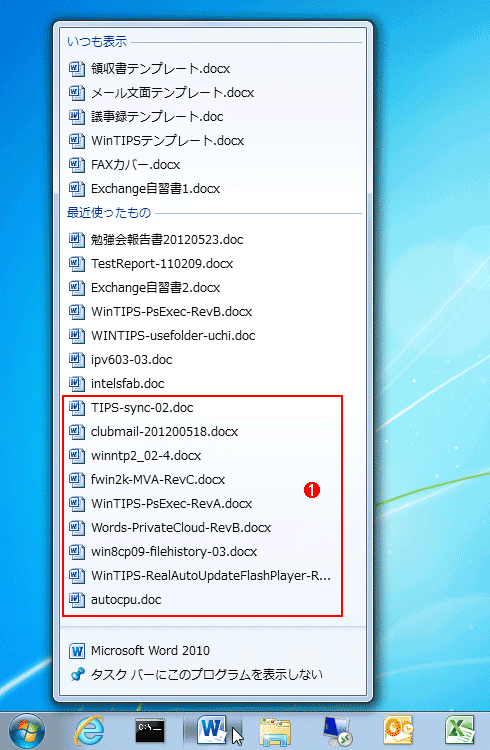Click the Word taskbar icon
490x750 pixels.
[x=212, y=731]
